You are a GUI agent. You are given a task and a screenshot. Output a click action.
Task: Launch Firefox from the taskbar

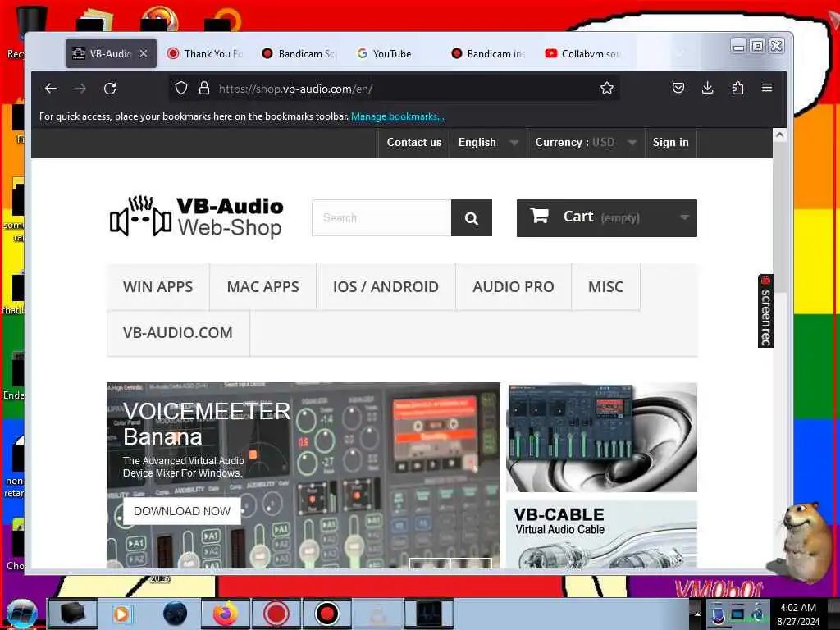(225, 614)
